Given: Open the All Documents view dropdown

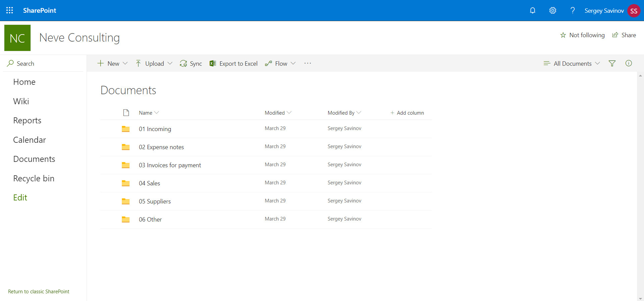Looking at the screenshot, I should pyautogui.click(x=572, y=63).
